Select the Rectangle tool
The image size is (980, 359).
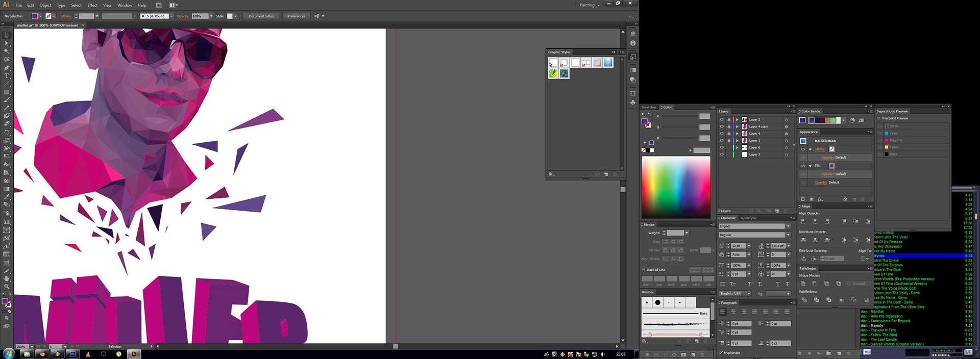click(7, 92)
